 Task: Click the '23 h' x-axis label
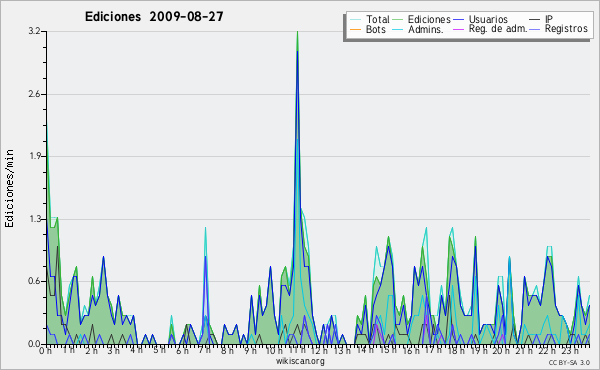coord(571,350)
